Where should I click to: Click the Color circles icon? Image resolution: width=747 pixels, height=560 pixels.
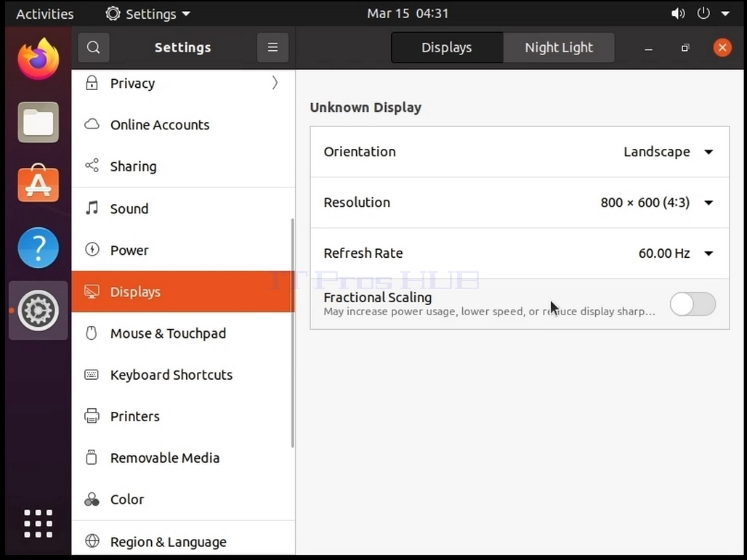click(92, 499)
